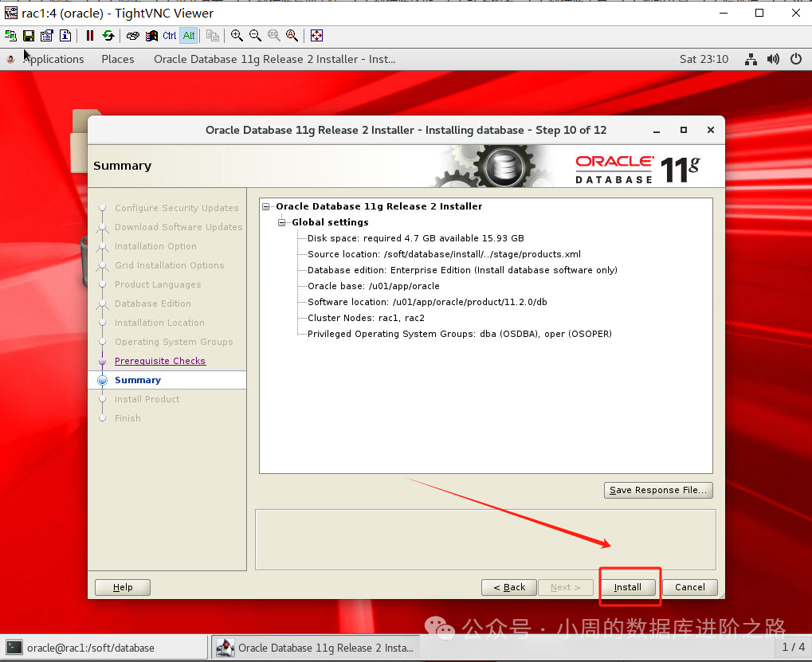The image size is (812, 662).
Task: Click the empty message pane below summary
Action: click(486, 539)
